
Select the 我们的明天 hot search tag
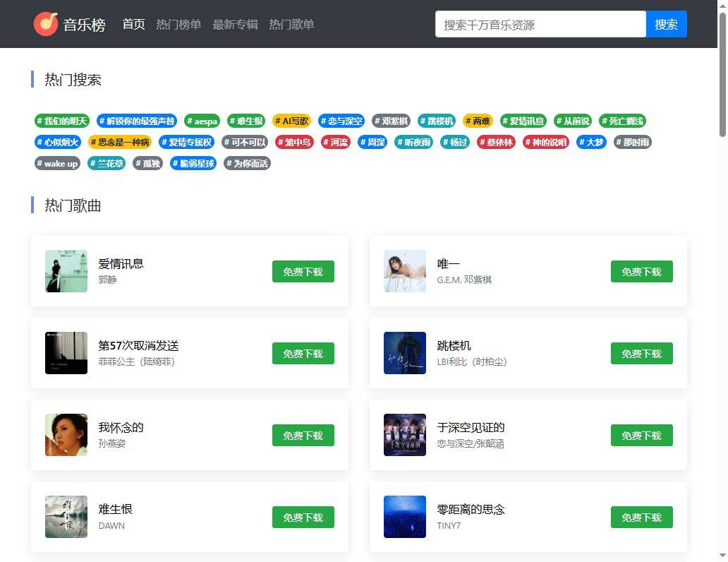tap(61, 121)
